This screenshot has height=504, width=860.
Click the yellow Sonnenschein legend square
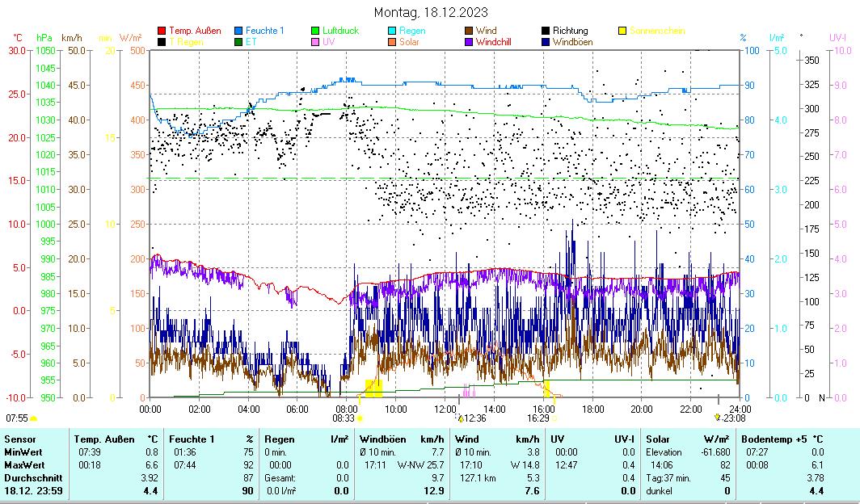622,31
